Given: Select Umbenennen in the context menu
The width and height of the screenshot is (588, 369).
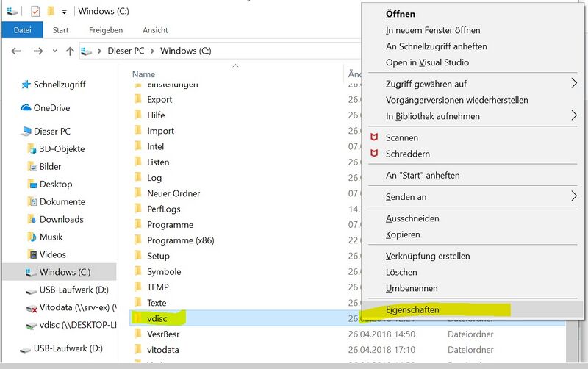Looking at the screenshot, I should [x=412, y=288].
